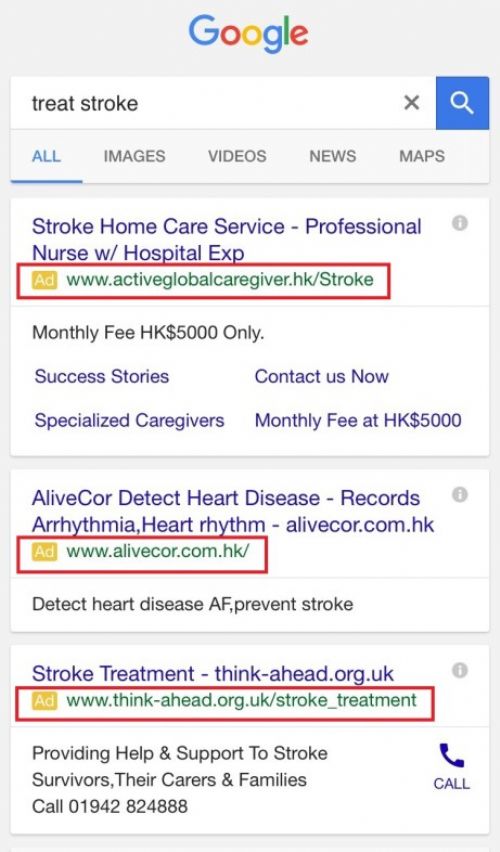Open the Specialized Caregivers sitelink
This screenshot has height=852, width=500.
click(129, 421)
